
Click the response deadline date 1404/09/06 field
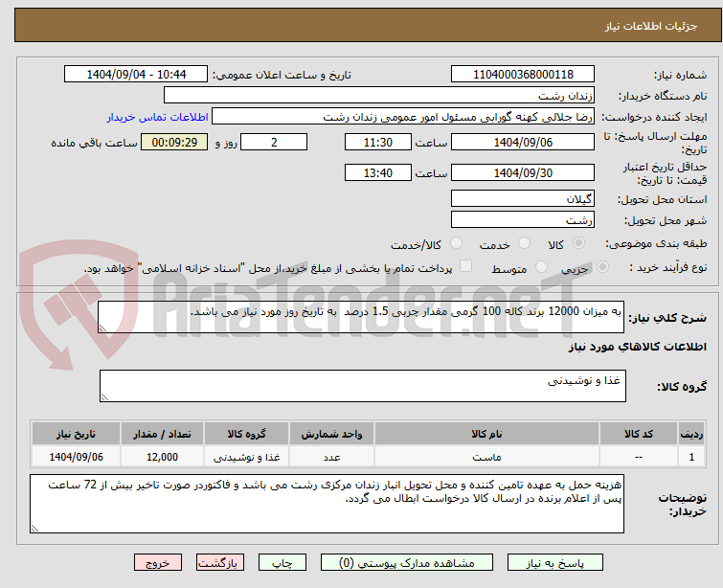[523, 142]
